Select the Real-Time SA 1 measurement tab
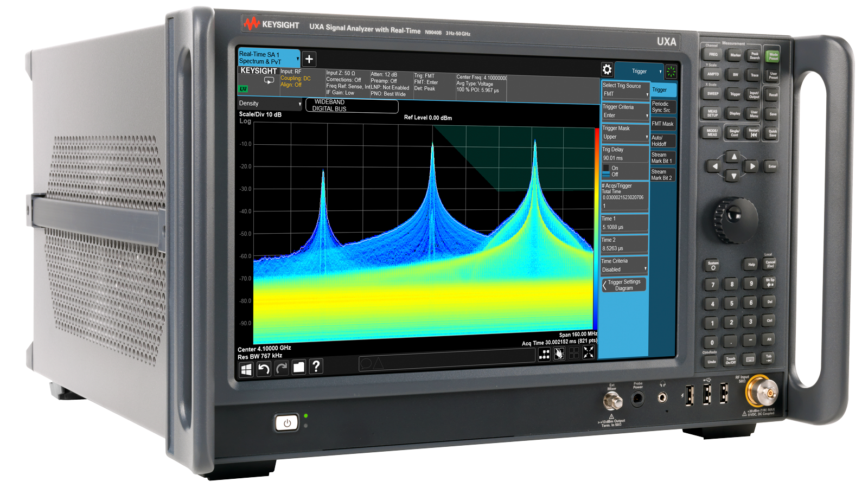 click(267, 57)
